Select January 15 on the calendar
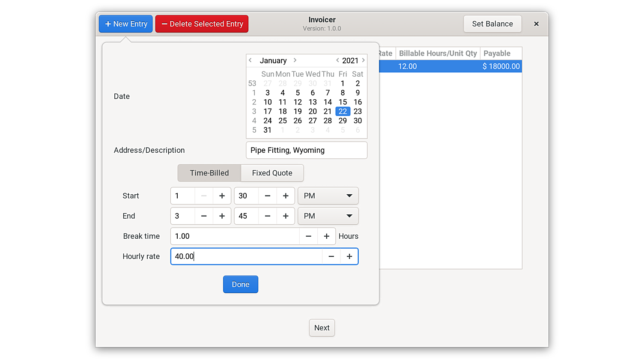The width and height of the screenshot is (644, 362). coord(343,102)
